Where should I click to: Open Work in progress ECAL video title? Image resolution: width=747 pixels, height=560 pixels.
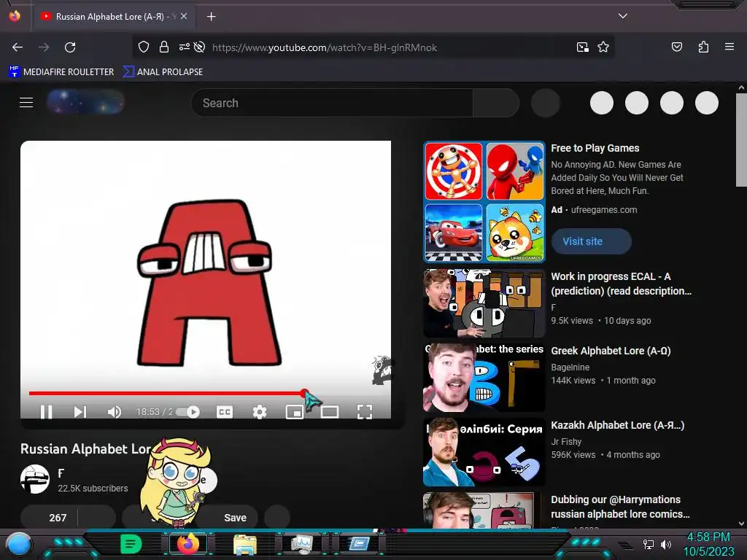pyautogui.click(x=621, y=284)
